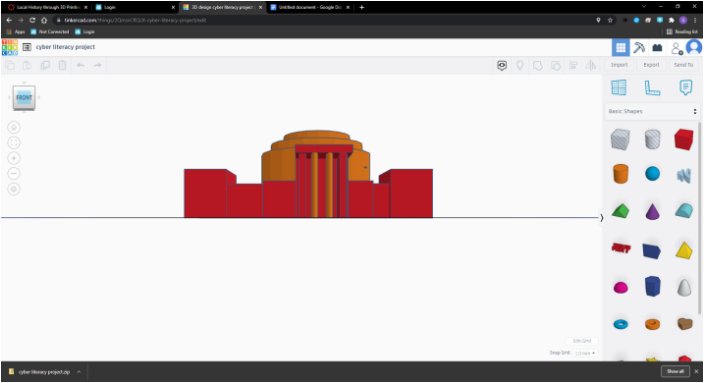Pick the purple Cone shape
This screenshot has width=706, height=383.
pyautogui.click(x=653, y=212)
